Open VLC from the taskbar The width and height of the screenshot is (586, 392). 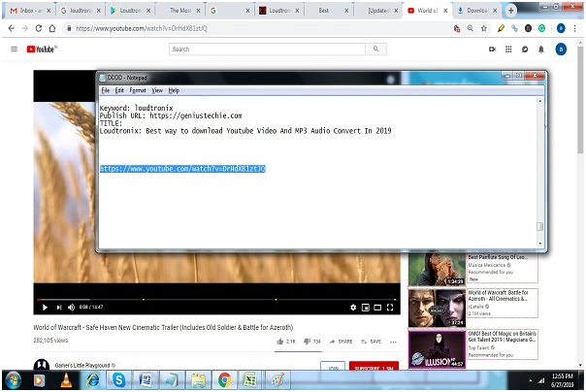click(x=66, y=380)
